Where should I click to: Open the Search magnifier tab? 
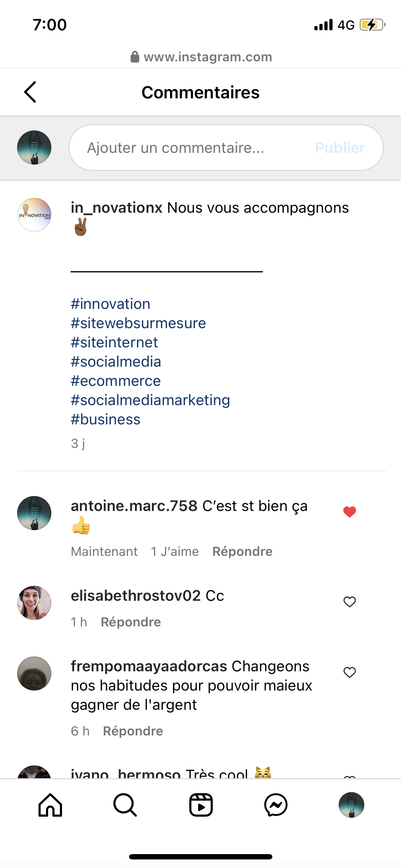125,805
